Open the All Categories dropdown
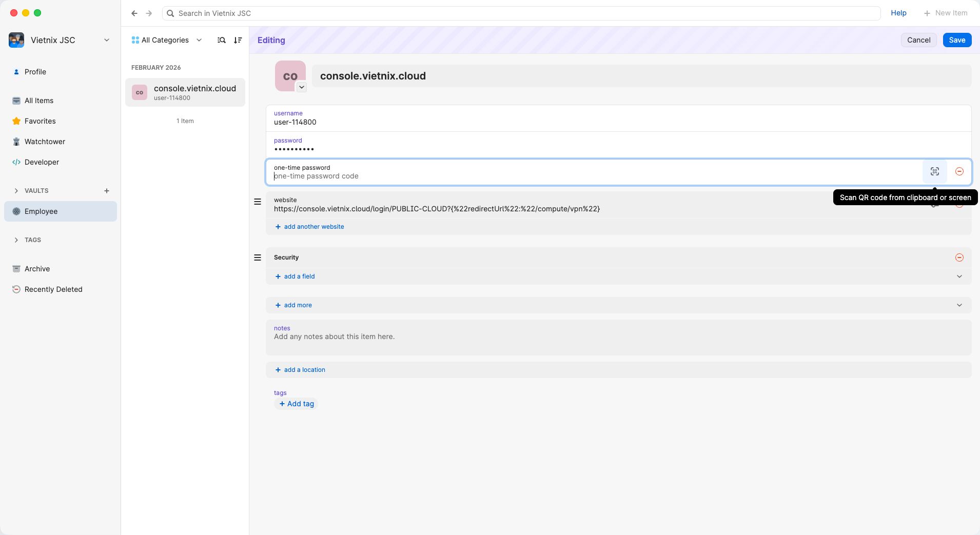Screen dimensions: 980x535 166,40
